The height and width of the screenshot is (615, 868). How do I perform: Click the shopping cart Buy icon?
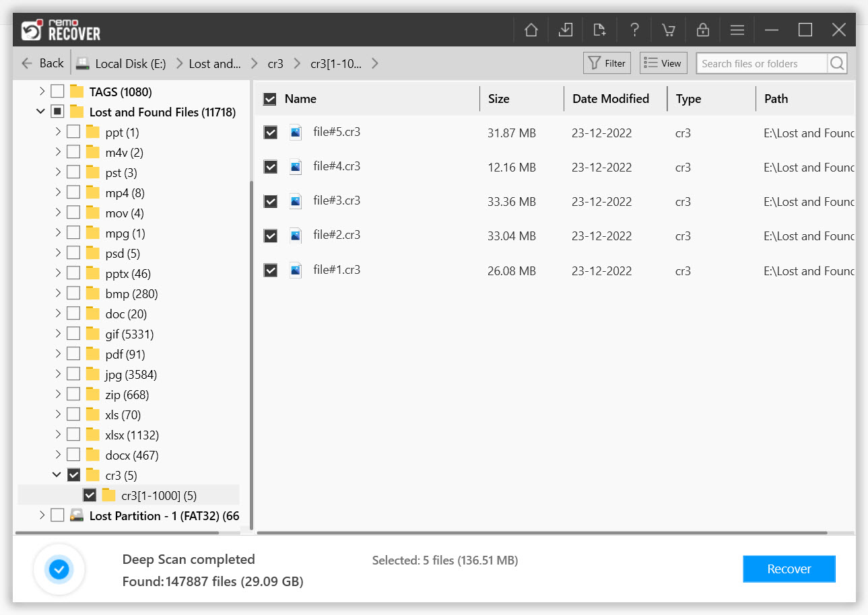668,30
